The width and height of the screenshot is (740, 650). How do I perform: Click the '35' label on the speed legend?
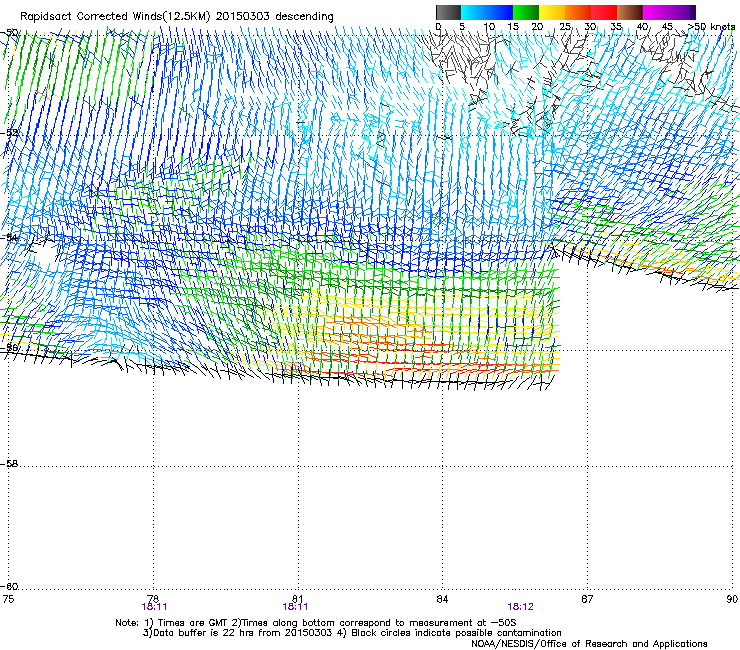point(616,27)
